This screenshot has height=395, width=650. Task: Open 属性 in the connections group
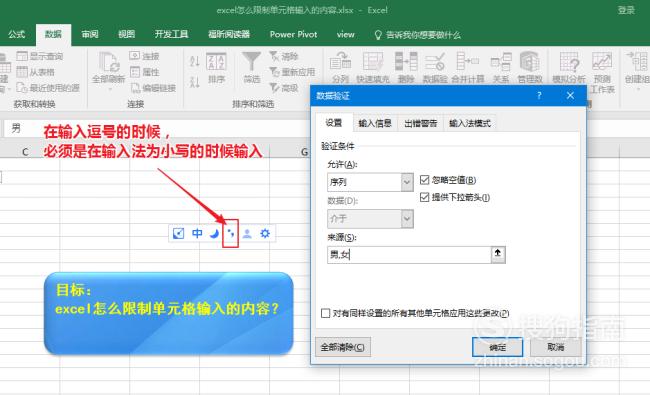click(x=144, y=72)
